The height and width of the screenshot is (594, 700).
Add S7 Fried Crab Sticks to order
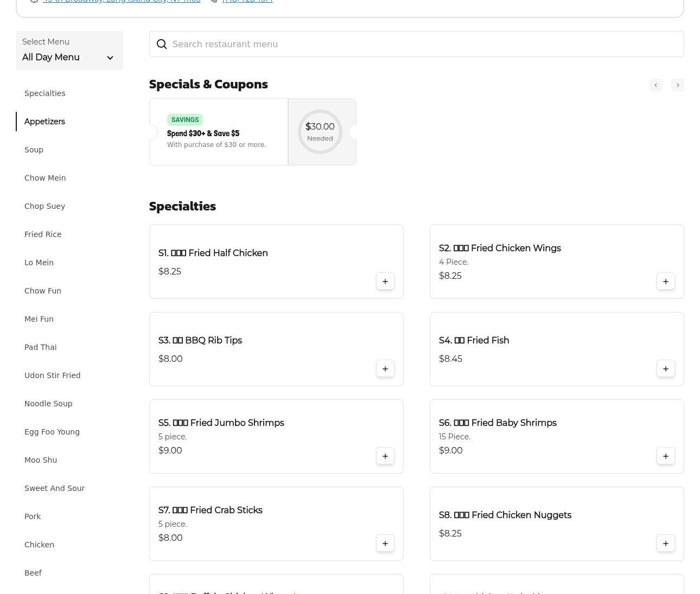click(x=385, y=544)
